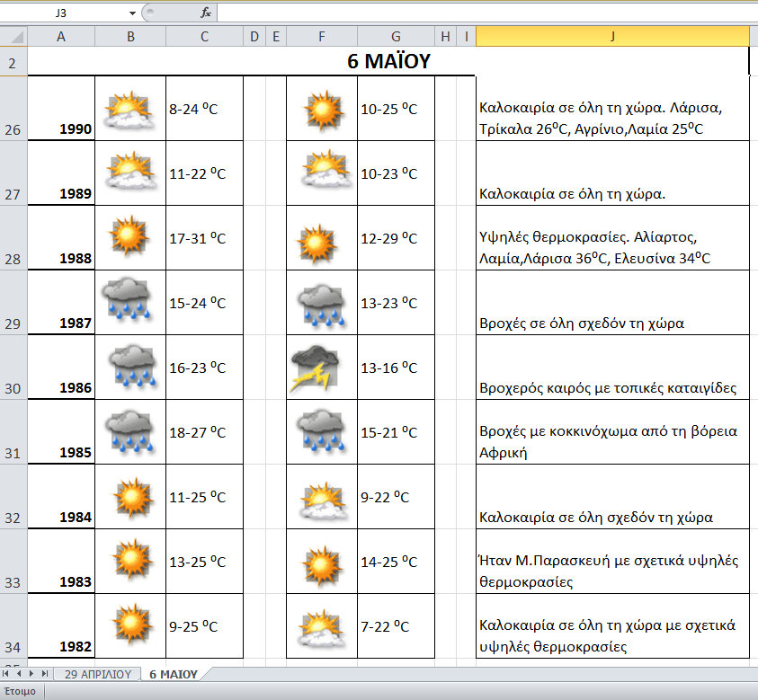Click the Insert Function fx icon
Screen dimensions: 758x700
click(x=205, y=13)
